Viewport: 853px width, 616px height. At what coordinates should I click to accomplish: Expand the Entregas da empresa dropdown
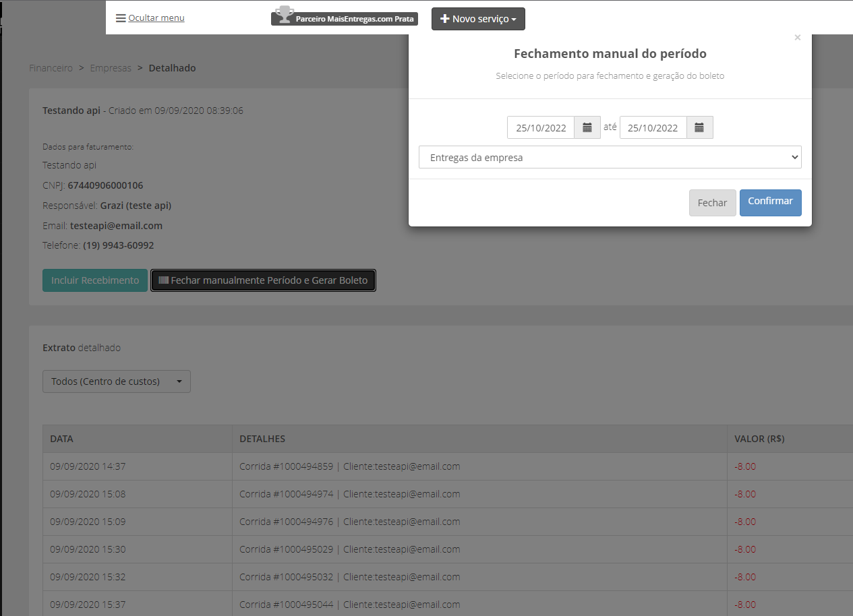[x=610, y=157]
